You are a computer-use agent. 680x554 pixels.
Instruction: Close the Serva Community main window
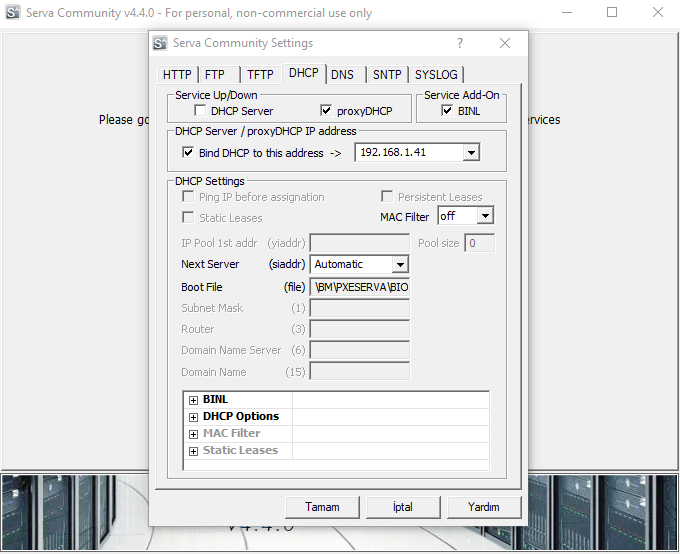[658, 13]
